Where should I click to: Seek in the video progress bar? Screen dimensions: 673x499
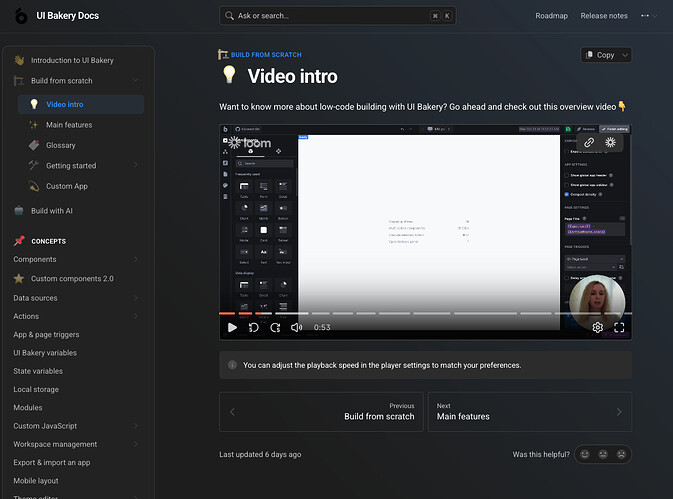coord(400,313)
